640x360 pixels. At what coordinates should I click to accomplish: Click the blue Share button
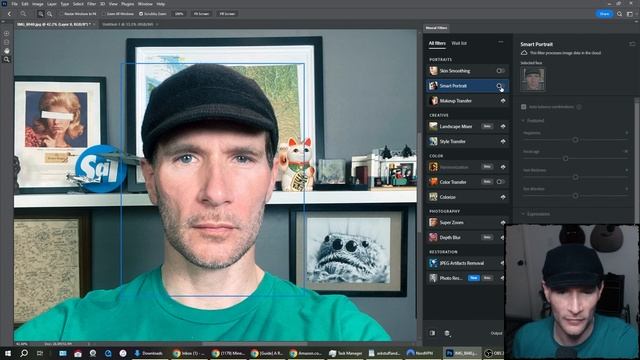(x=604, y=14)
